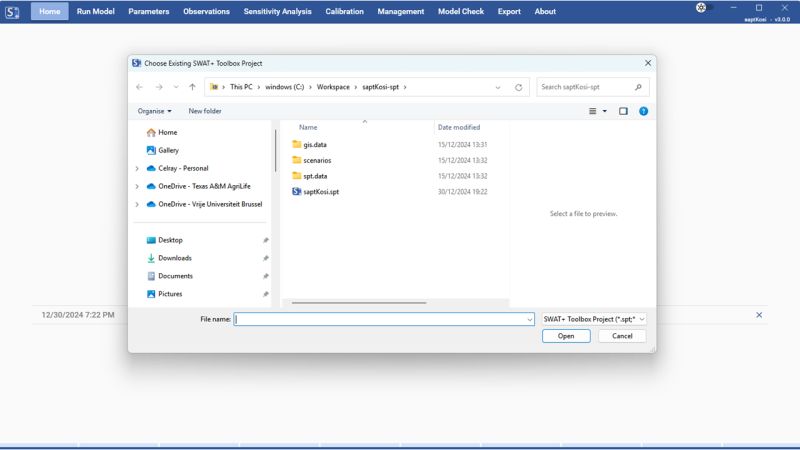The height and width of the screenshot is (450, 800).
Task: Open Downloads in quick access
Action: coord(174,258)
